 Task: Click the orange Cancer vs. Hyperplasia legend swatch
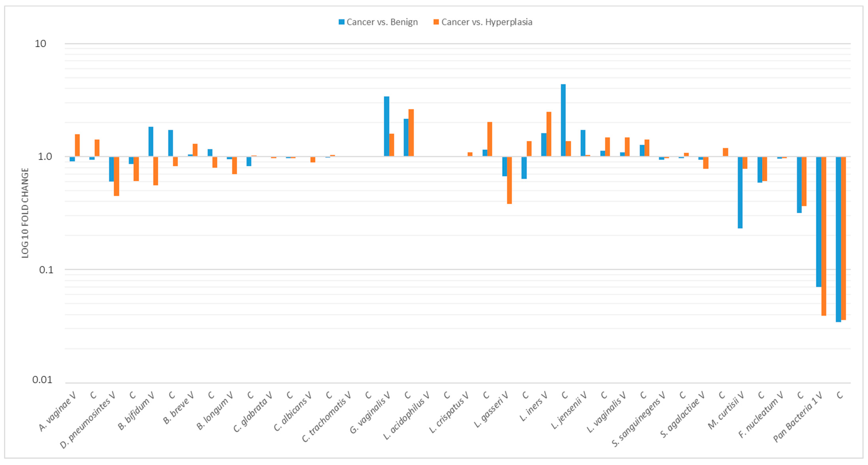tap(436, 22)
